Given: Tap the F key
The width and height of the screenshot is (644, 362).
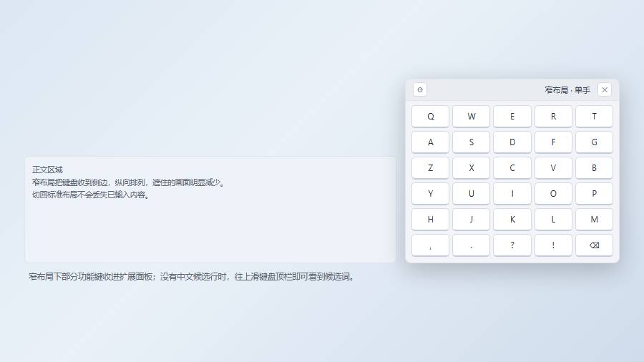Looking at the screenshot, I should click(553, 142).
